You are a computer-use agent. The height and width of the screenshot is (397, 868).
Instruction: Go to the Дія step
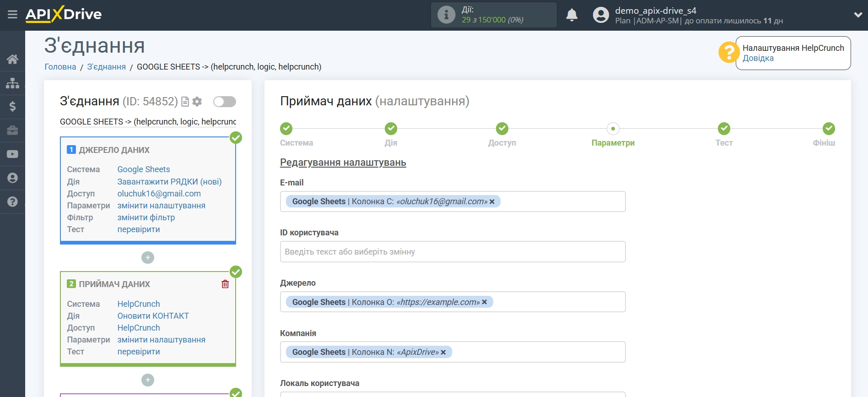coord(391,129)
